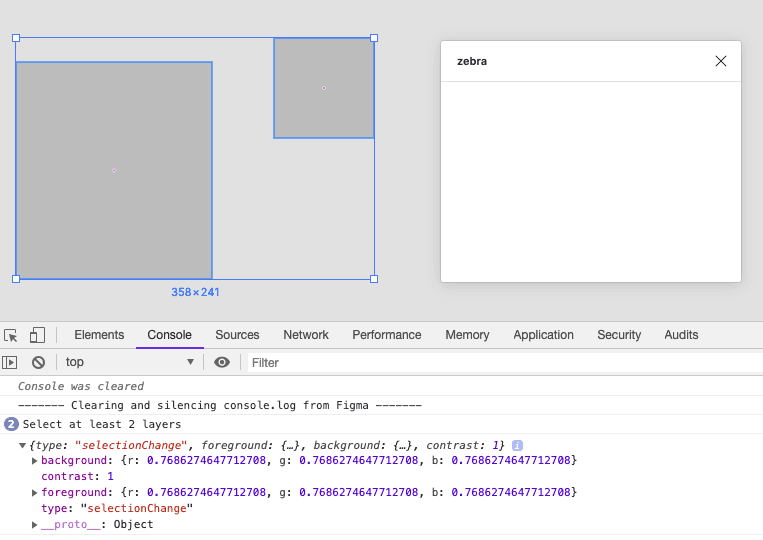The width and height of the screenshot is (763, 540).
Task: Click the blue info badge after contrast
Action: (517, 445)
